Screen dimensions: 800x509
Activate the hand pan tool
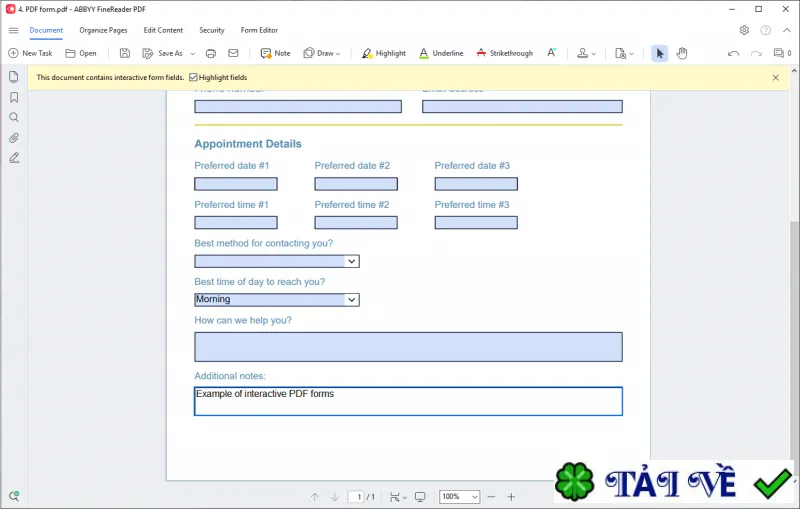tap(682, 53)
